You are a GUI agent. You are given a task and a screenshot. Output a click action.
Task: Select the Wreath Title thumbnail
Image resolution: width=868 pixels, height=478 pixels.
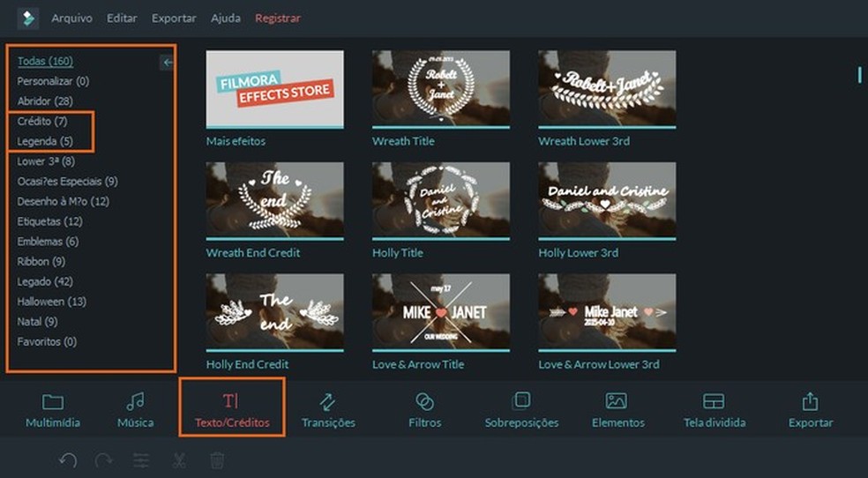441,89
